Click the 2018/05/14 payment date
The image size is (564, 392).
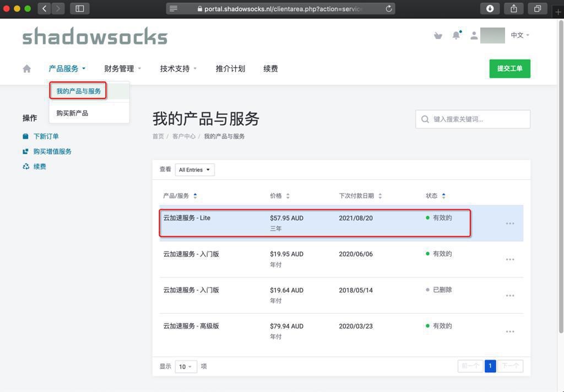click(356, 290)
